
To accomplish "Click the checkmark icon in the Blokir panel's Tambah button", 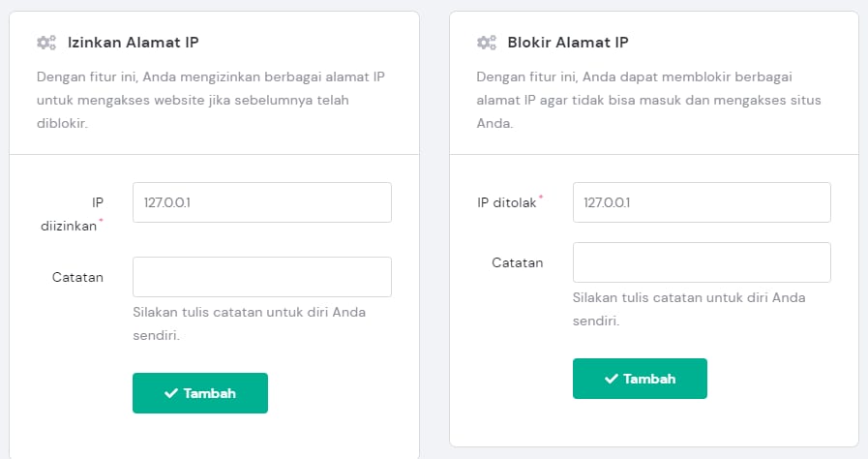I will coord(612,379).
